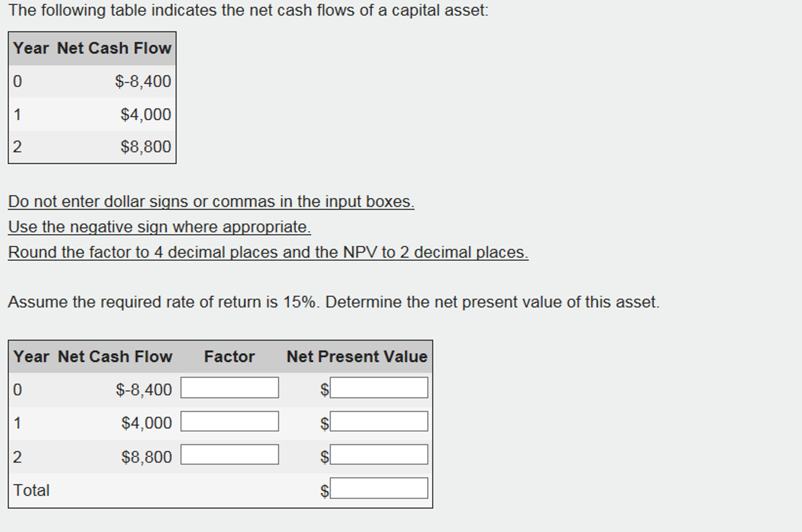Click the Total net present value input box
Image resolution: width=802 pixels, height=532 pixels.
click(379, 489)
